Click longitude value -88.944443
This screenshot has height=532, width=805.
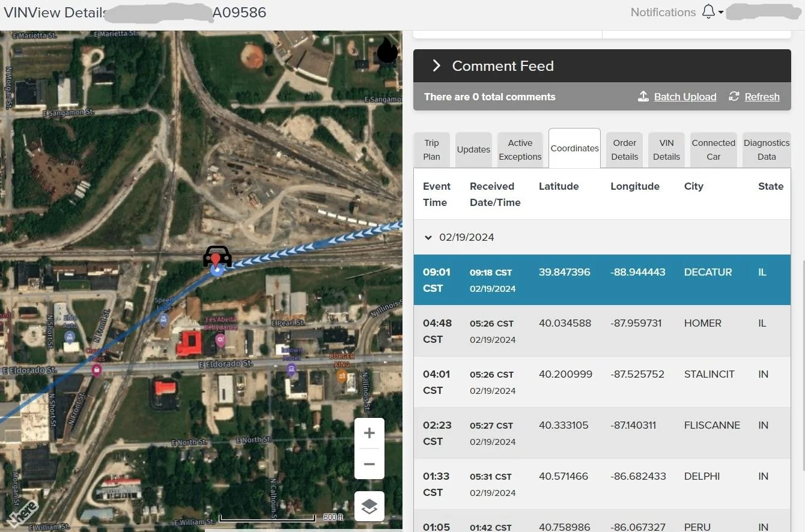click(638, 272)
